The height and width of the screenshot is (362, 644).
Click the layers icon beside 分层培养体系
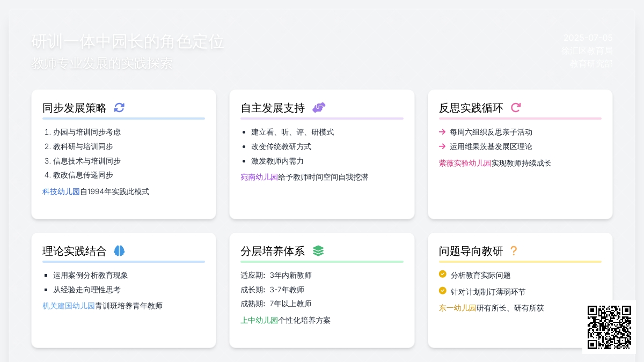318,251
